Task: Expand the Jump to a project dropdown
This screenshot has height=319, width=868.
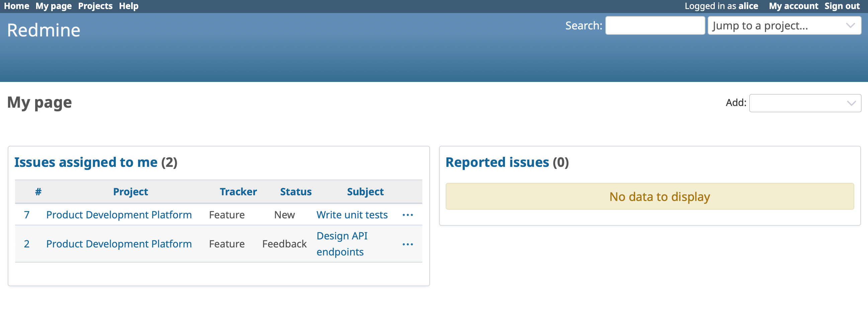Action: [784, 25]
